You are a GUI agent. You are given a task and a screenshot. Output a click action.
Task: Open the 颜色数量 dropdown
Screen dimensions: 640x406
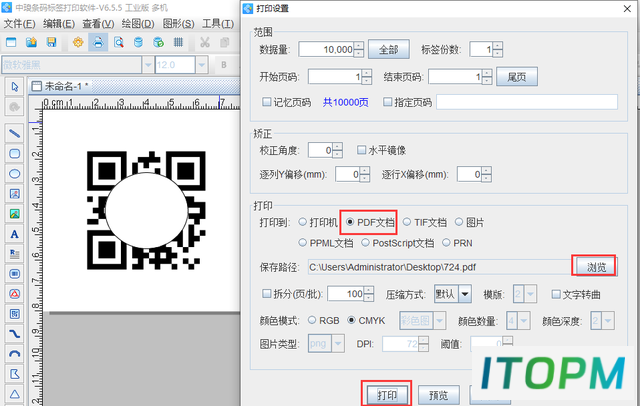click(524, 321)
